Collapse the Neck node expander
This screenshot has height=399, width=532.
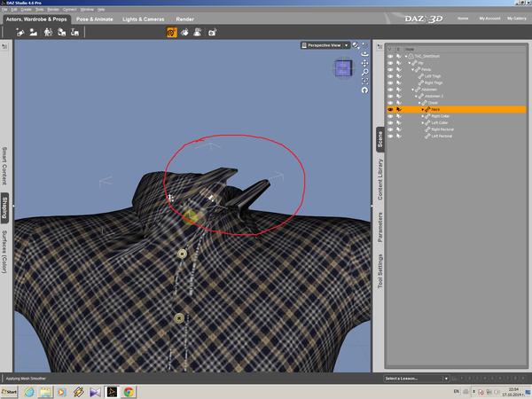423,110
